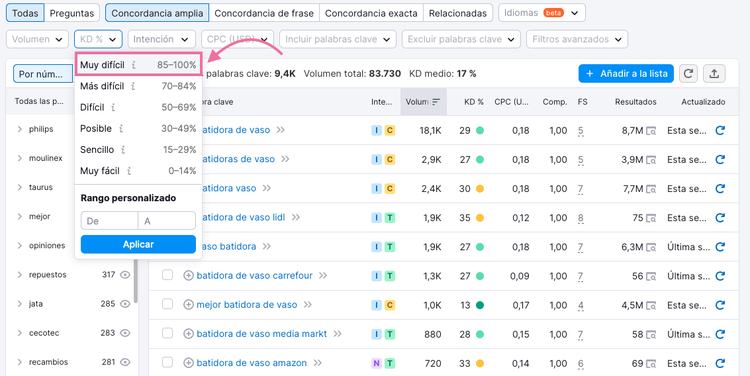Open Excluir palabras clave dropdown
Image resolution: width=750 pixels, height=376 pixels.
[461, 39]
